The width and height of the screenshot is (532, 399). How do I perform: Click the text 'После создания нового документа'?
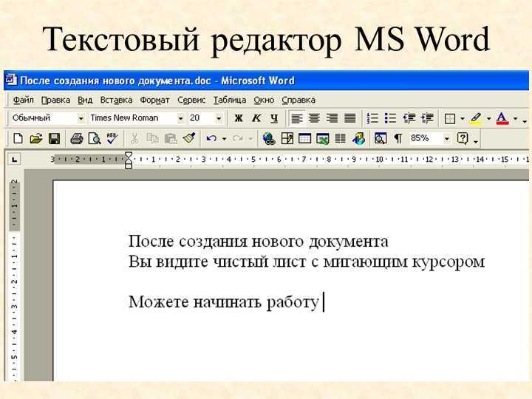pos(258,242)
